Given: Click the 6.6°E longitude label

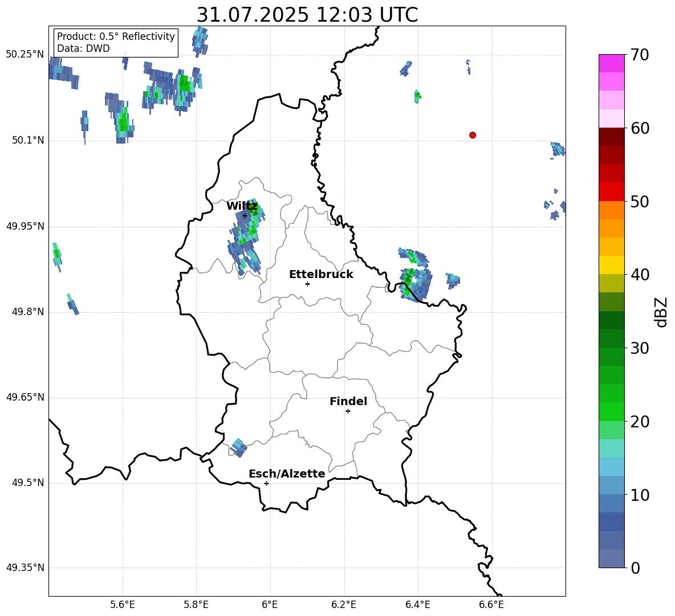Looking at the screenshot, I should (x=491, y=605).
